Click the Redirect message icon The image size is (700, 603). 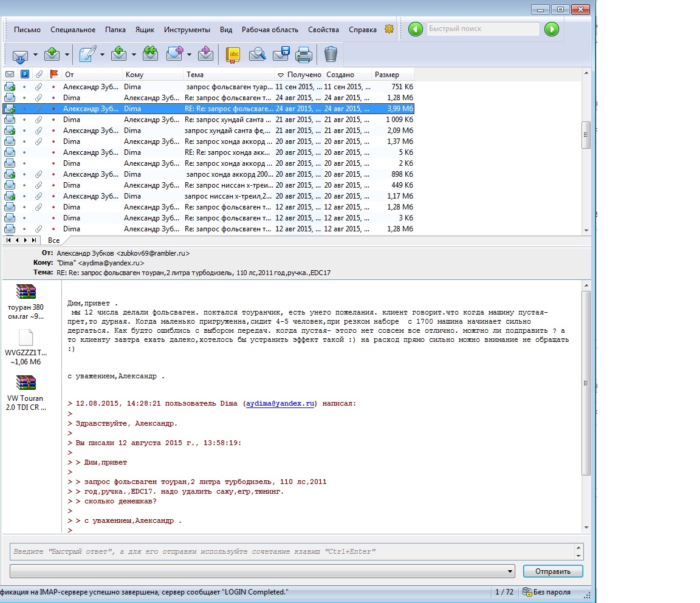[205, 55]
